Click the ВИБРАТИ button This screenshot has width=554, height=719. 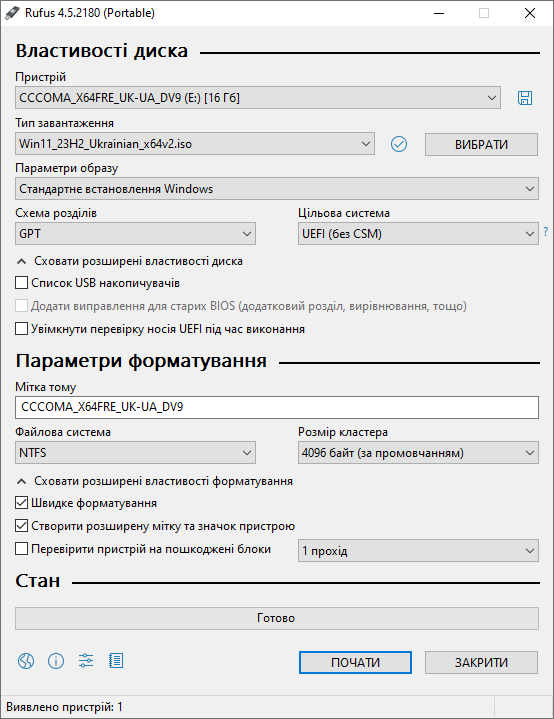click(481, 144)
